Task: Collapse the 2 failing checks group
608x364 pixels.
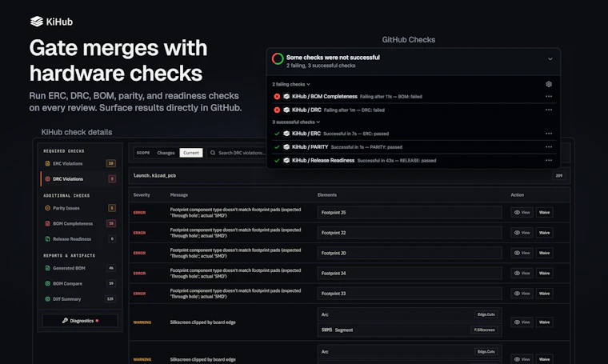Action: (x=291, y=84)
